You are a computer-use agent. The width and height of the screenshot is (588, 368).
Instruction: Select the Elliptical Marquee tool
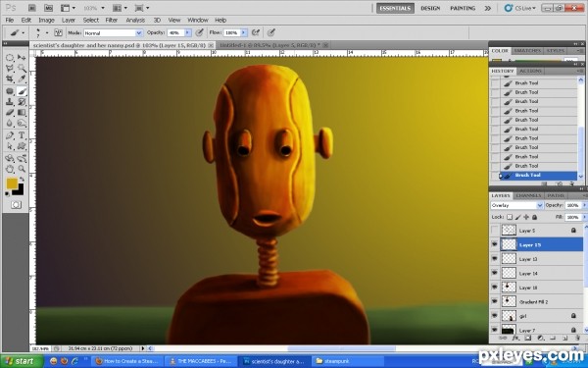tap(10, 58)
